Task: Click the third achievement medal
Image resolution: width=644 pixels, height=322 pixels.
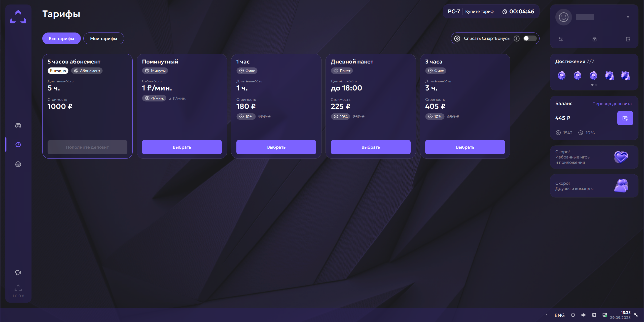Action: pyautogui.click(x=593, y=75)
